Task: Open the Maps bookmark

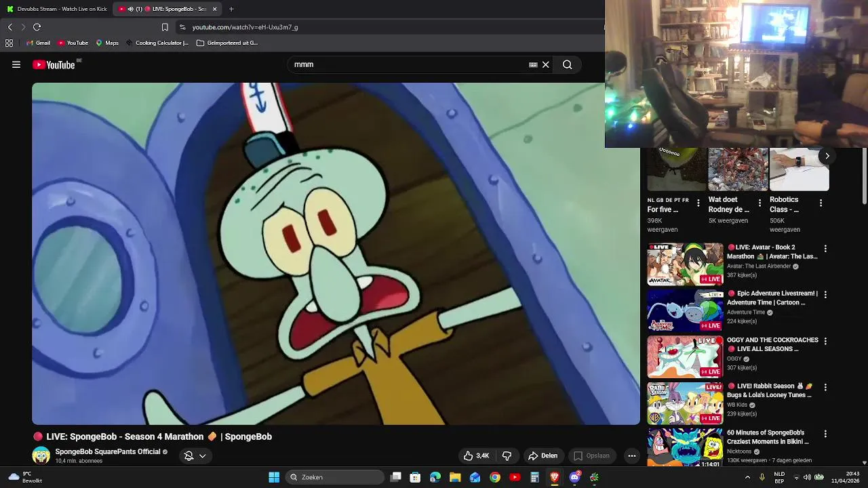Action: click(x=107, y=43)
